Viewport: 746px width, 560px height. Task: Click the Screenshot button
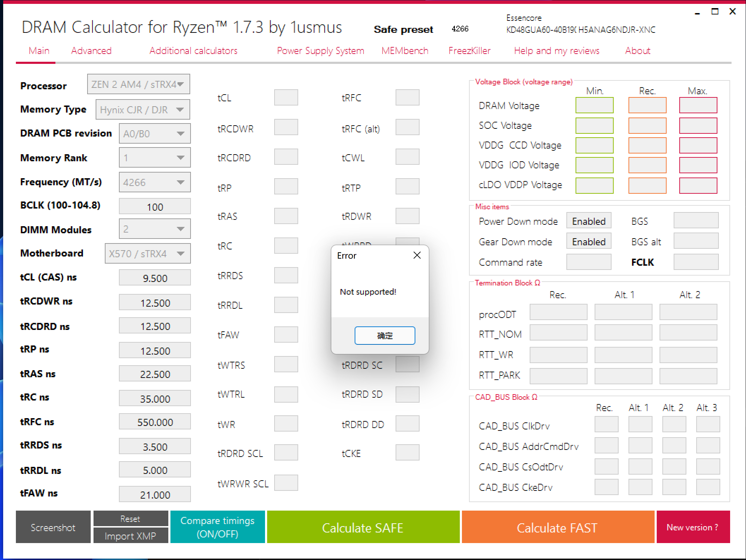[x=53, y=527]
